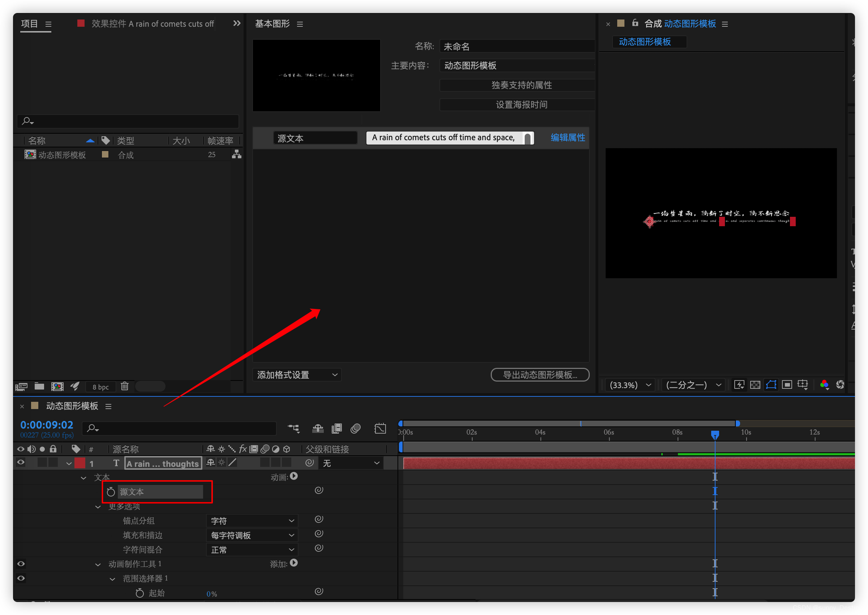Toggle visibility of 范围选择器 1
This screenshot has width=868, height=615.
21,578
